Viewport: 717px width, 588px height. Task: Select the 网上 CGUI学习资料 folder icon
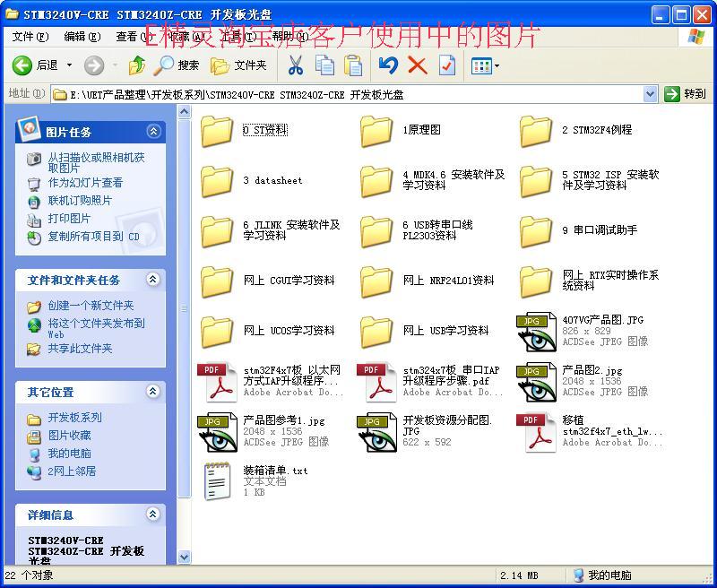217,281
